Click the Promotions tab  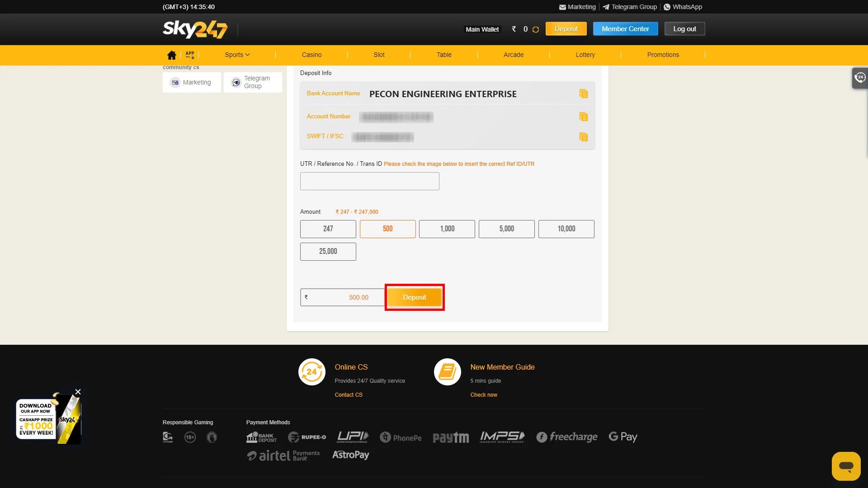coord(663,54)
